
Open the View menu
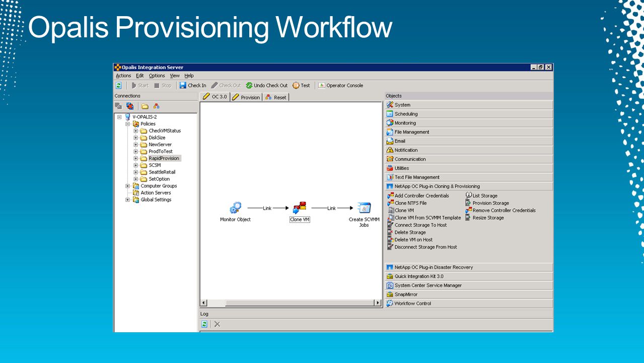(x=175, y=76)
